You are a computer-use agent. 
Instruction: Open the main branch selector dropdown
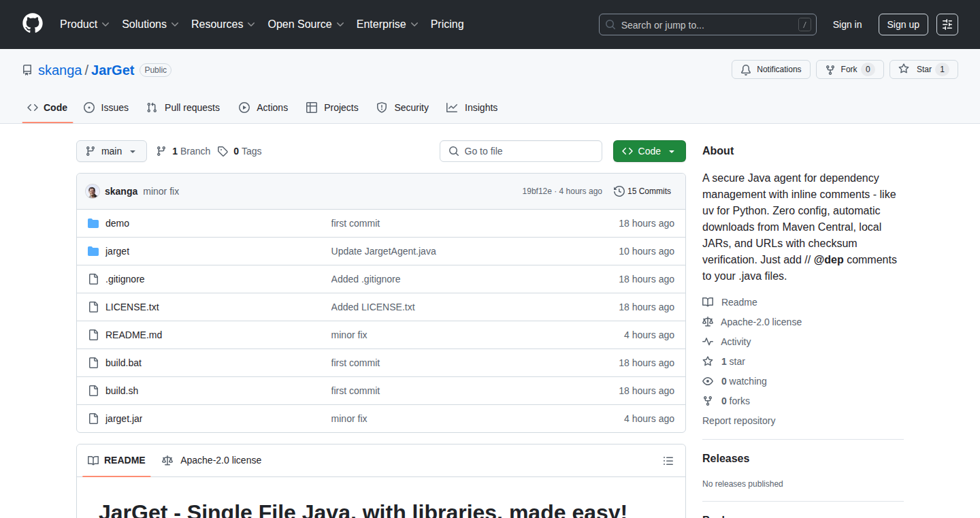pos(112,151)
